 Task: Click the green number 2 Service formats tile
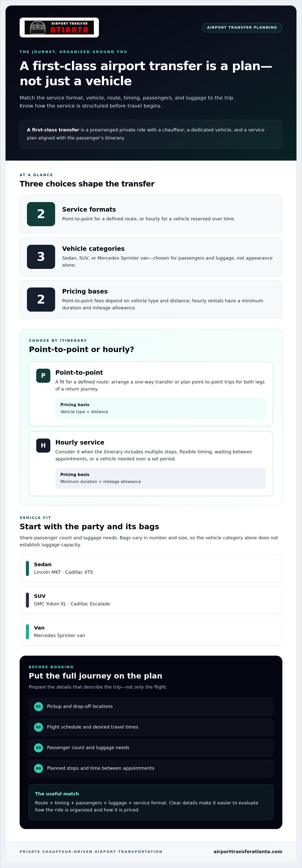(41, 214)
